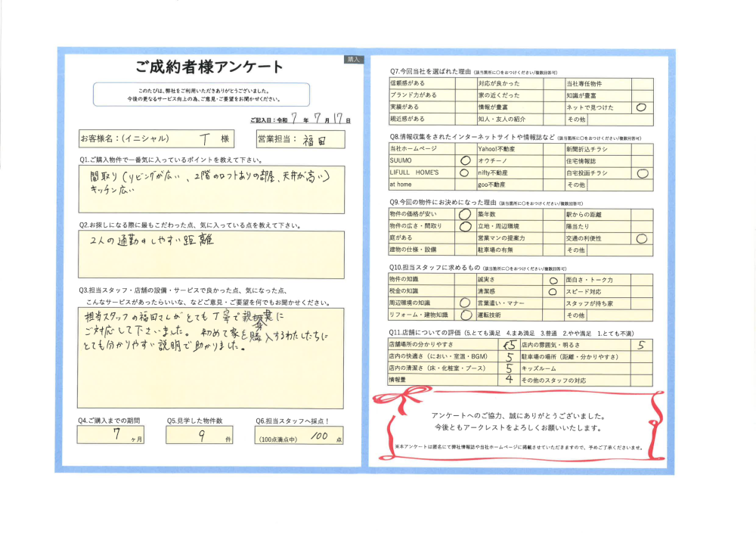Click the circle beside 周辺環境の知識

[x=465, y=303]
